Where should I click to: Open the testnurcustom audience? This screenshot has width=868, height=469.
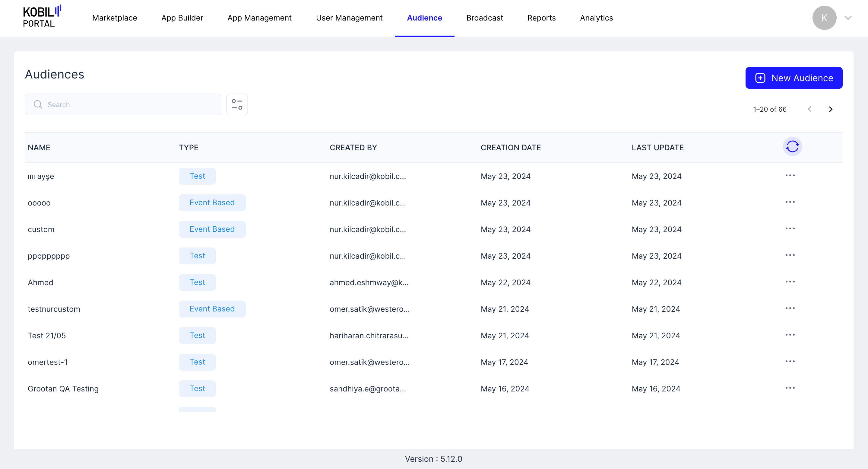[54, 309]
